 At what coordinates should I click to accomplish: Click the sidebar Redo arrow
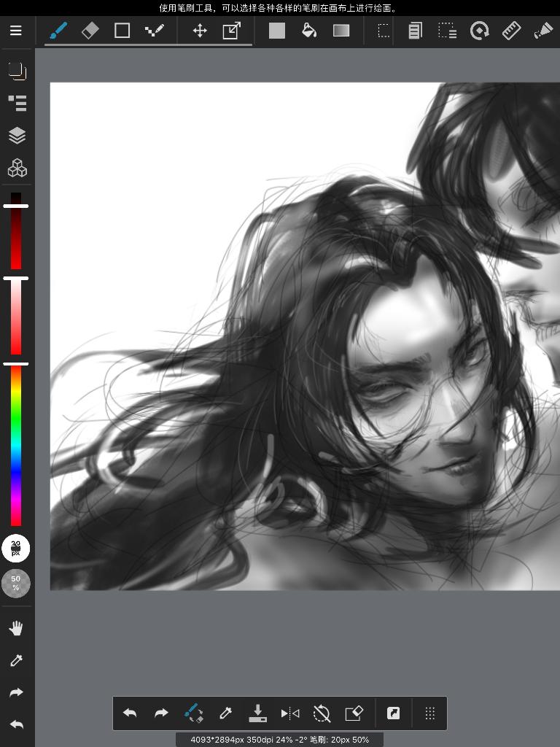pos(16,693)
